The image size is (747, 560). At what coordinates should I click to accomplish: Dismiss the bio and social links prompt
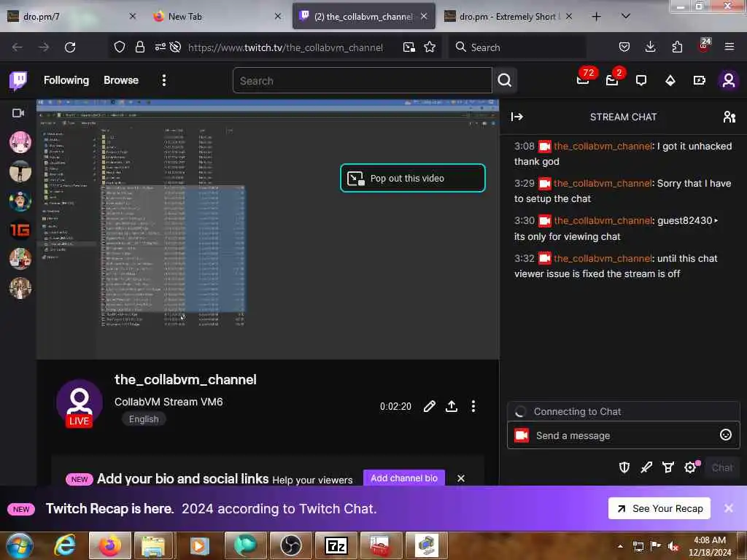pyautogui.click(x=461, y=478)
